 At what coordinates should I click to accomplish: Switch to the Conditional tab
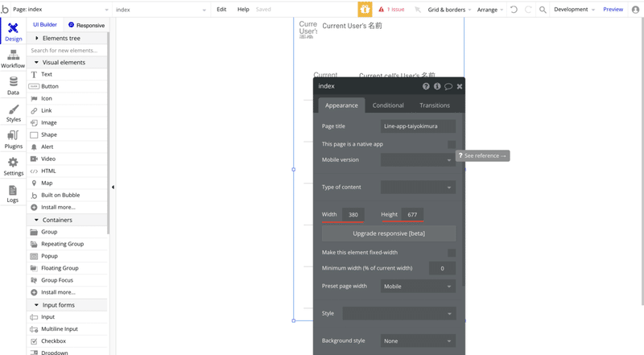388,105
